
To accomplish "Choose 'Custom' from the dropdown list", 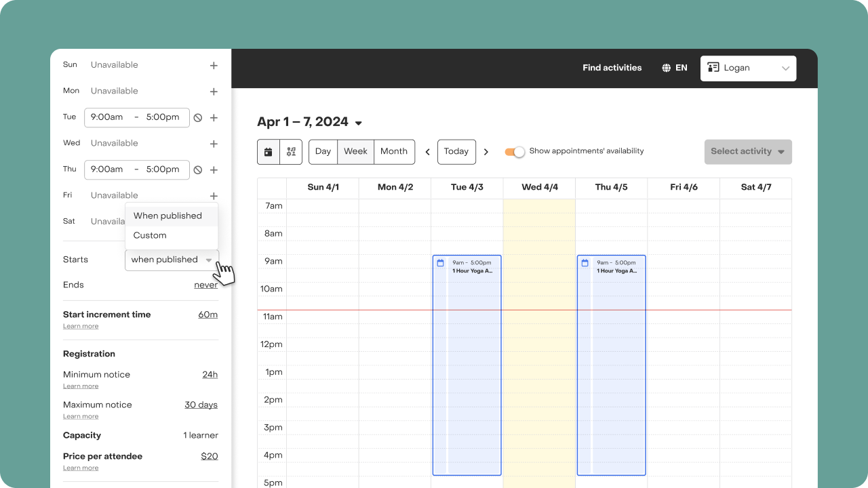I will (x=172, y=235).
